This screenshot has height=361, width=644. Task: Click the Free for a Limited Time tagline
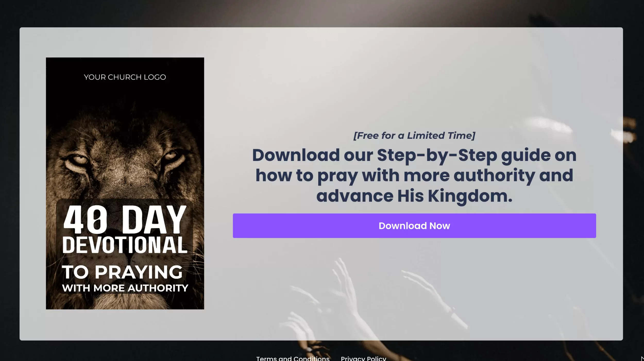[x=414, y=135]
